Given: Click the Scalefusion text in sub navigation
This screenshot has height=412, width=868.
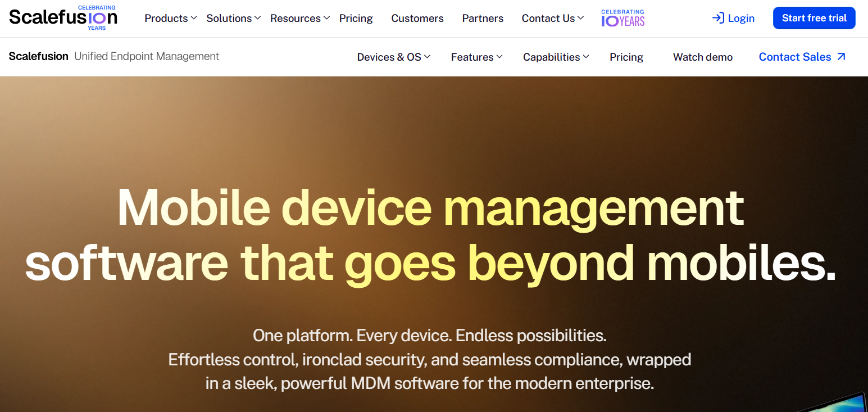Looking at the screenshot, I should click(x=39, y=56).
